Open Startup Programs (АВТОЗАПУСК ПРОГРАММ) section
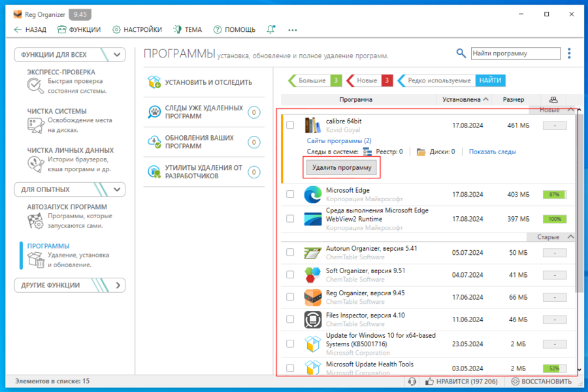The width and height of the screenshot is (588, 392). coord(69,216)
